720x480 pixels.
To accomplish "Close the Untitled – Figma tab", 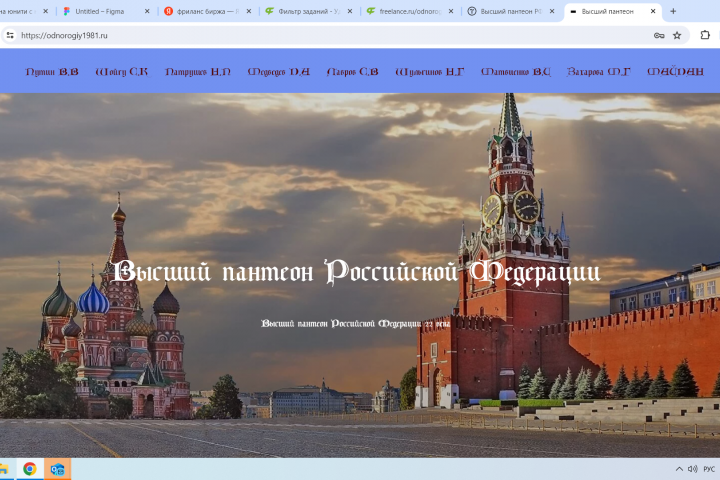I will (147, 11).
